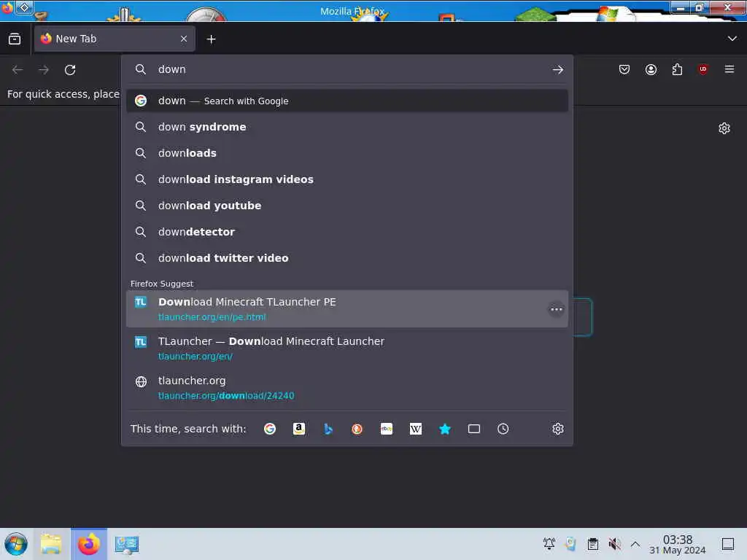Select the 'downdetector' suggestion
Image resolution: width=747 pixels, height=560 pixels.
tap(347, 232)
